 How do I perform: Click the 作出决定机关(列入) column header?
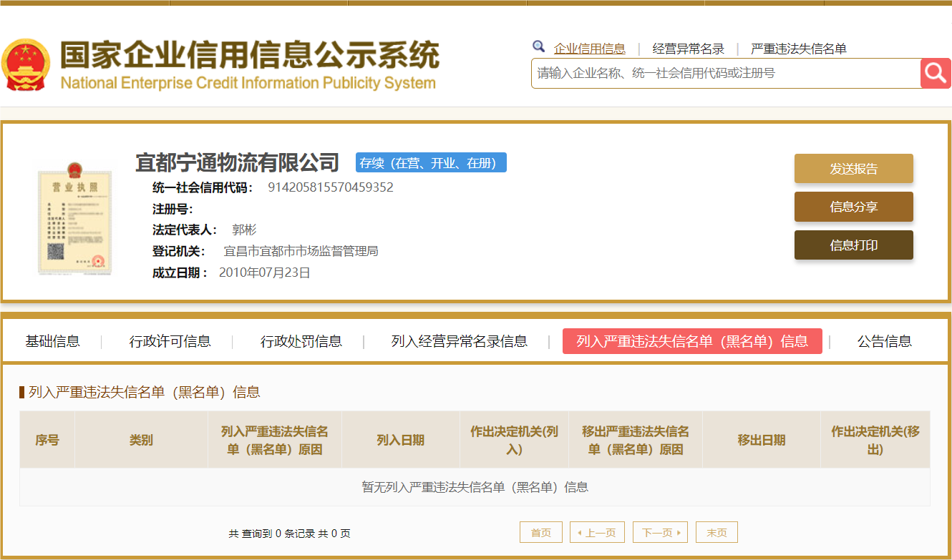pyautogui.click(x=514, y=440)
